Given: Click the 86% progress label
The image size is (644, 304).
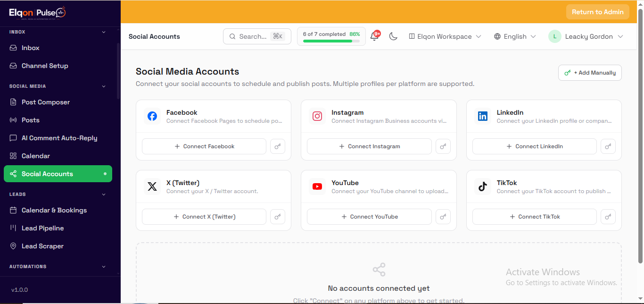Looking at the screenshot, I should [355, 34].
